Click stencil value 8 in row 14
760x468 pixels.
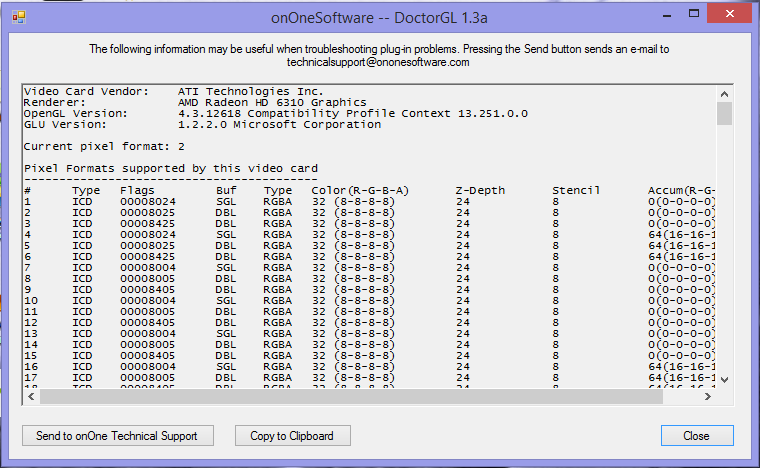pyautogui.click(x=555, y=344)
